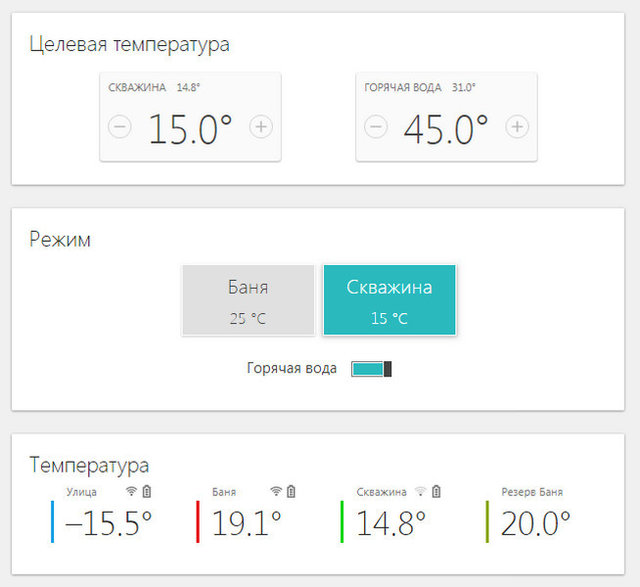Click the 45.0° Горячая вода target value
This screenshot has width=640, height=587.
446,129
